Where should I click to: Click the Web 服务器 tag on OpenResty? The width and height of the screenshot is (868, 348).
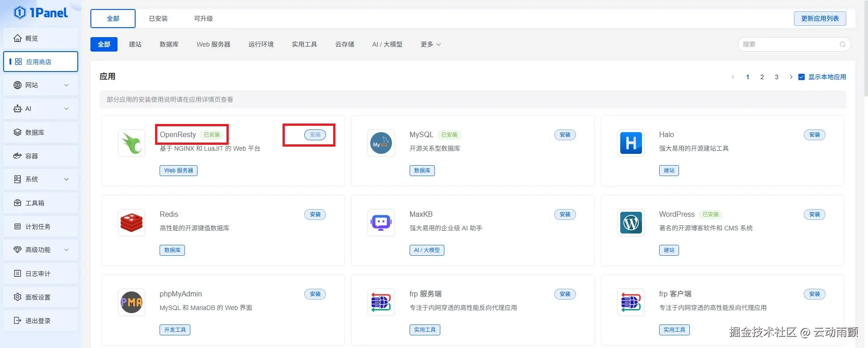pyautogui.click(x=179, y=171)
